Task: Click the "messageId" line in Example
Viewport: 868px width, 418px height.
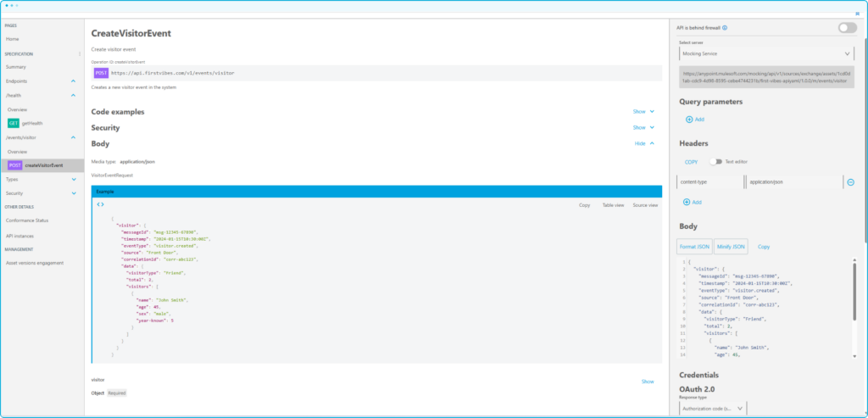Action: point(159,232)
